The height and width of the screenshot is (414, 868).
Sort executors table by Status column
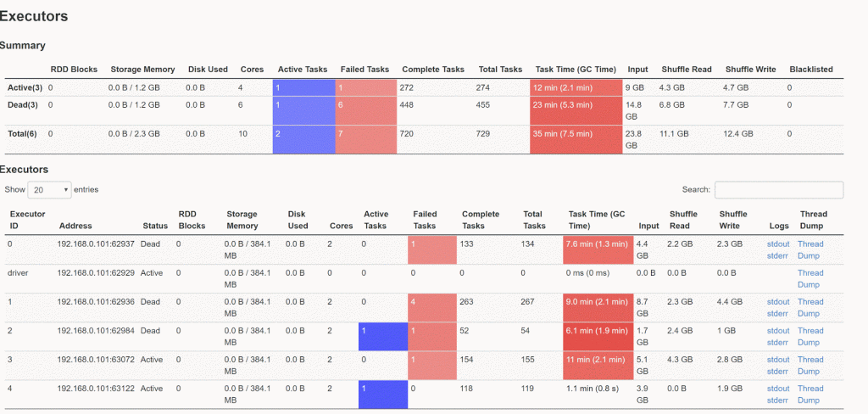click(x=155, y=226)
